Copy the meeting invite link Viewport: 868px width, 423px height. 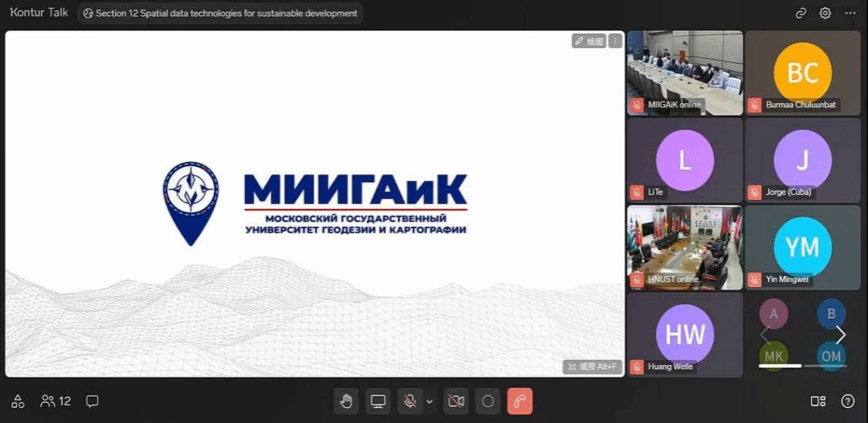pyautogui.click(x=801, y=13)
